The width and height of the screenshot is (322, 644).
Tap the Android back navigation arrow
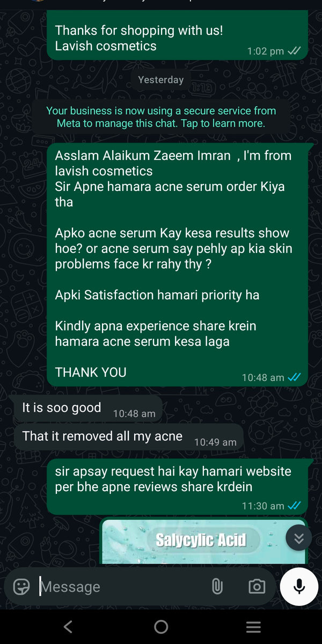pyautogui.click(x=68, y=626)
